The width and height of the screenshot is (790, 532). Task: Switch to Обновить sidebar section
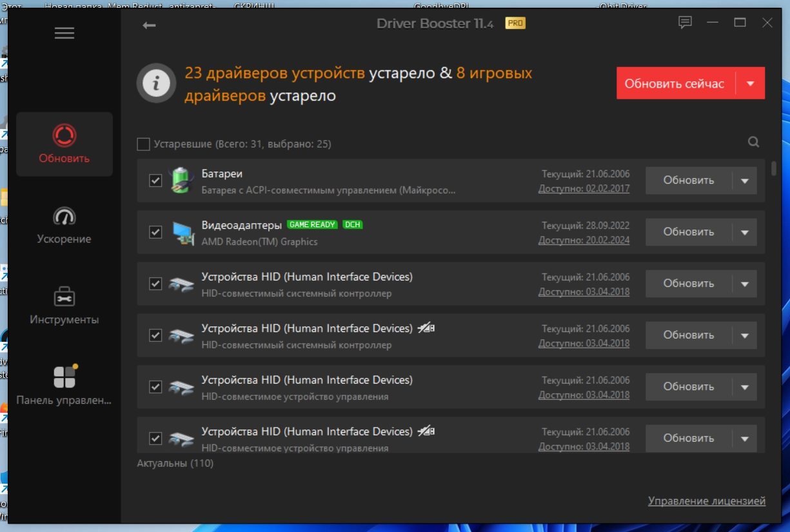[64, 144]
